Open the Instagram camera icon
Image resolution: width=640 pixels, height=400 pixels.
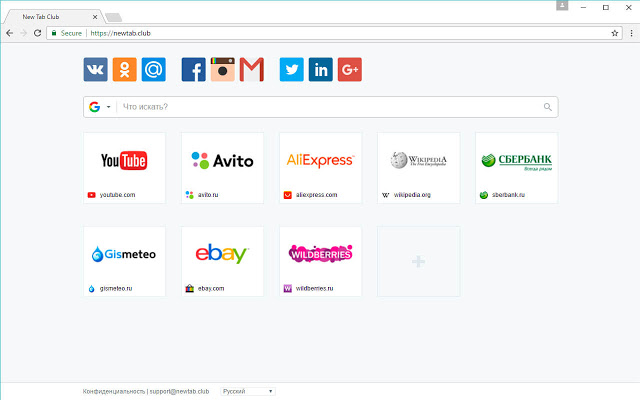tap(222, 69)
